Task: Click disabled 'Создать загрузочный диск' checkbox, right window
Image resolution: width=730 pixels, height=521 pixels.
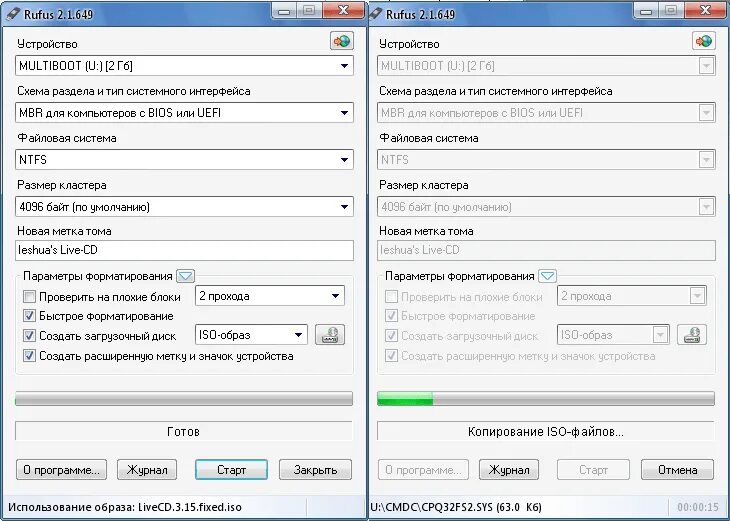Action: point(392,335)
